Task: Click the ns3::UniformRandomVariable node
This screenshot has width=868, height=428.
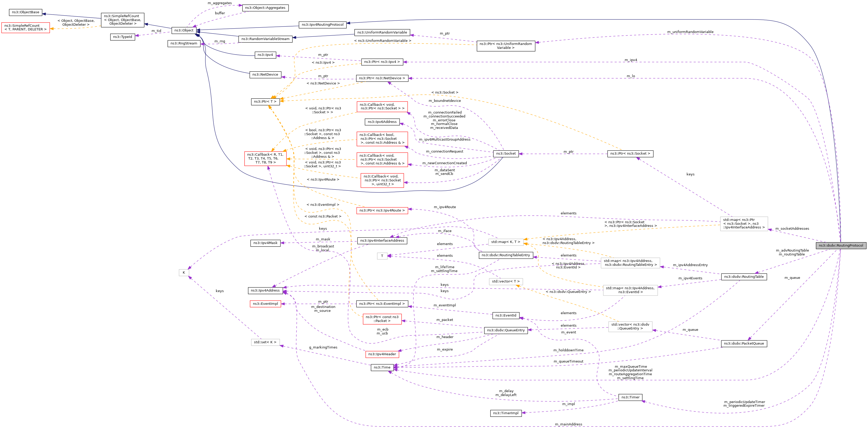Action: pyautogui.click(x=382, y=32)
